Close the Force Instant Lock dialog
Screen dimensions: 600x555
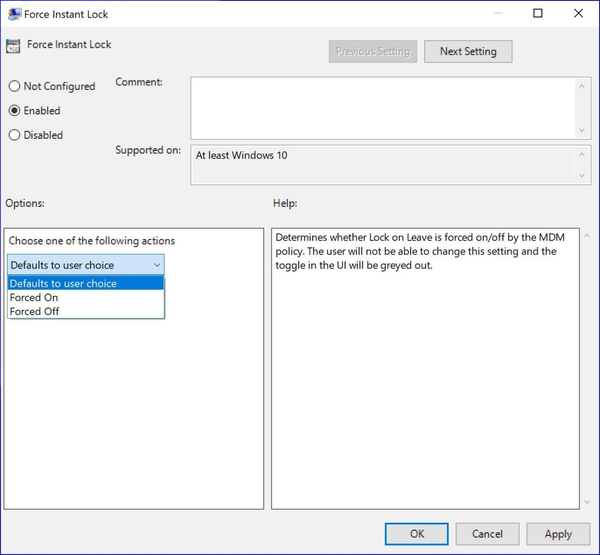tap(578, 13)
